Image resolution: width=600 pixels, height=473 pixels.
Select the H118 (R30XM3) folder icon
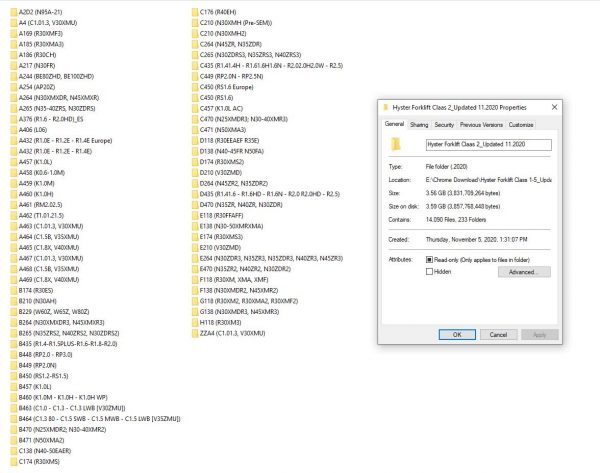[x=195, y=323]
